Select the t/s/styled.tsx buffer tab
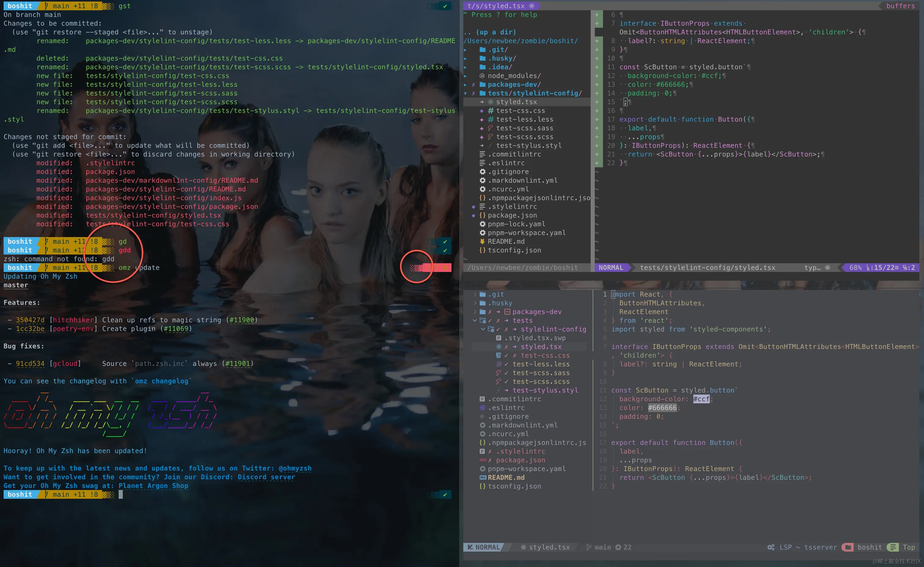The height and width of the screenshot is (567, 924). [x=496, y=5]
